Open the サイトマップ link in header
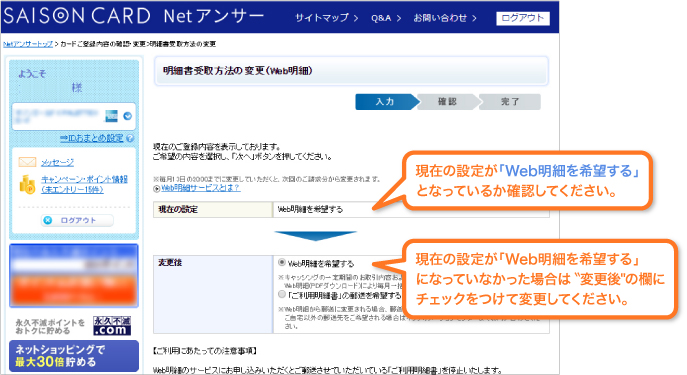 click(x=326, y=18)
